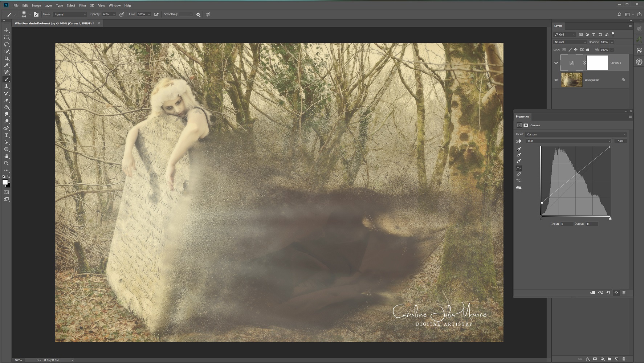
Task: Select the Crop tool
Action: (7, 58)
